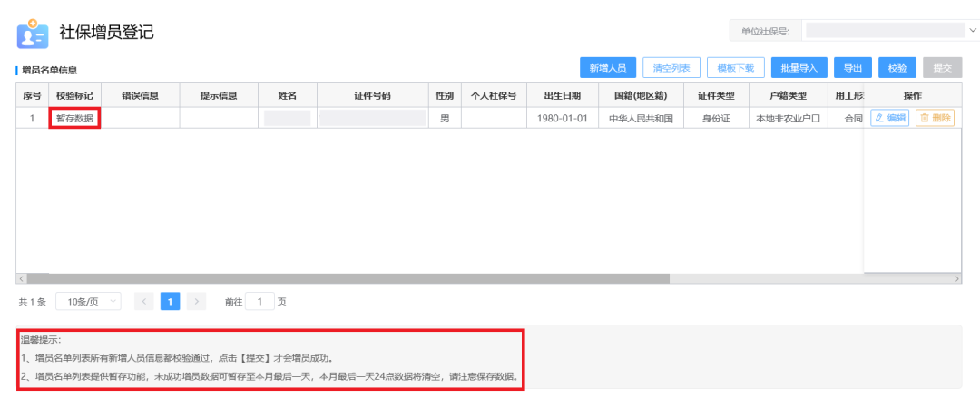This screenshot has height=398, width=980.
Task: Go to next page arrow
Action: pos(196,302)
